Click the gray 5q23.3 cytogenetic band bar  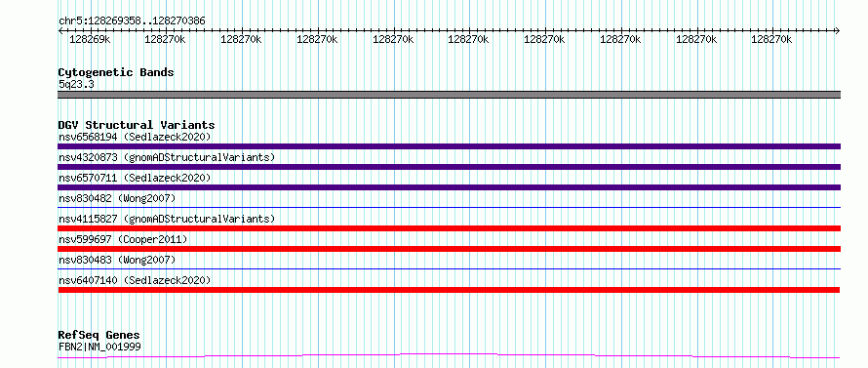click(449, 95)
